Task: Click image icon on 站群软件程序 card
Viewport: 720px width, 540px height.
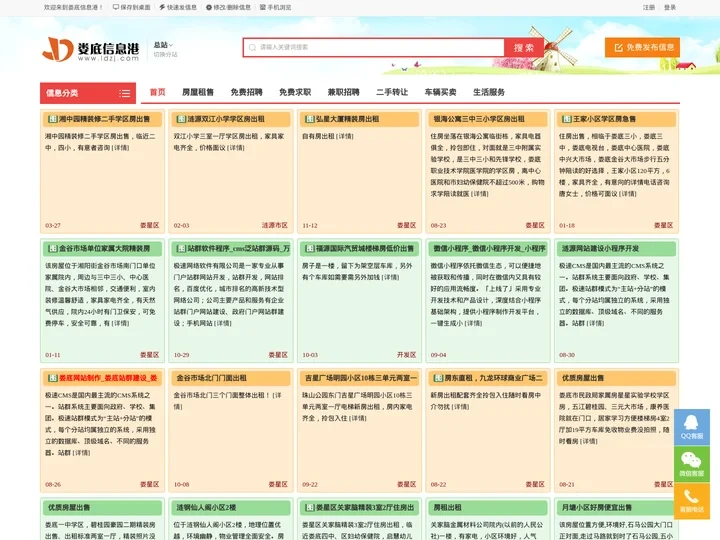Action: pyautogui.click(x=181, y=248)
